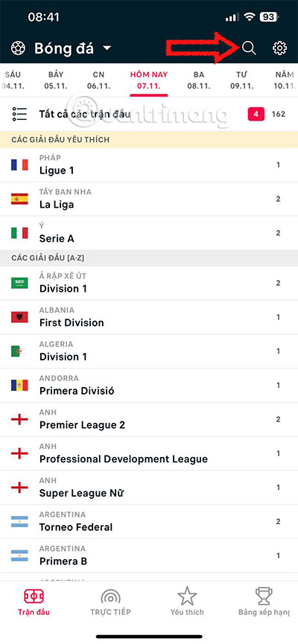Select the CN 06.11. date tab
Image resolution: width=298 pixels, height=644 pixels.
point(98,80)
